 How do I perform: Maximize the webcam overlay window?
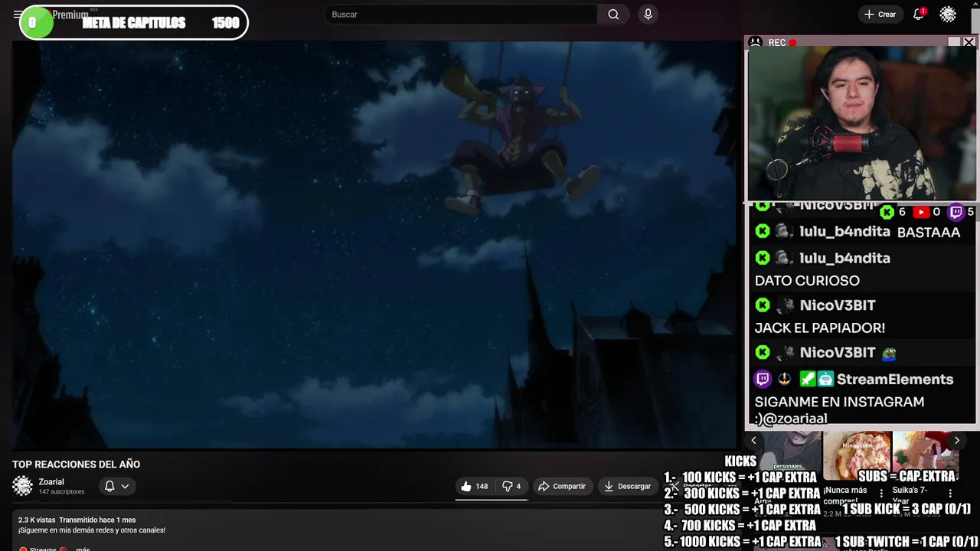954,42
